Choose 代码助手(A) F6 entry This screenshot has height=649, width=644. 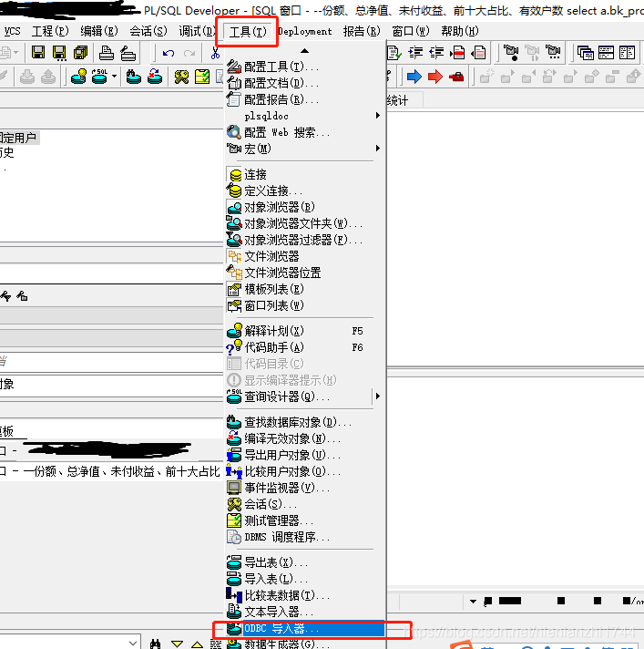pos(305,347)
